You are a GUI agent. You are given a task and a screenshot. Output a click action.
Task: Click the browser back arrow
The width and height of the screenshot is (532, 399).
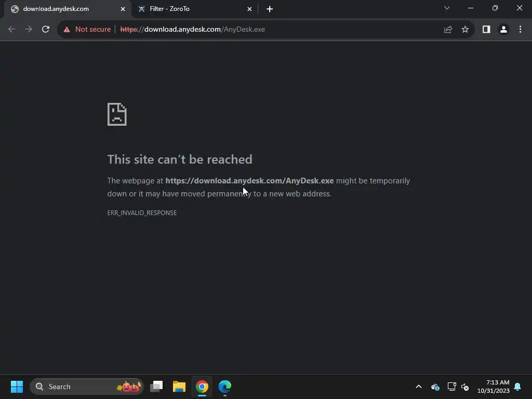[11, 29]
